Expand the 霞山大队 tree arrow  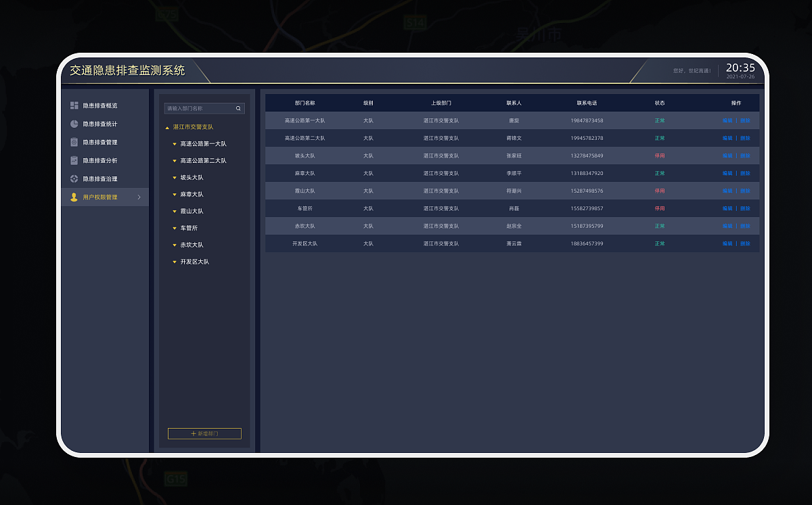[x=175, y=212]
